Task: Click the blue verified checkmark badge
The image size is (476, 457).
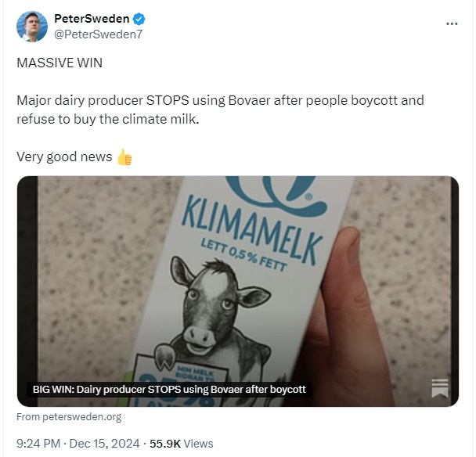Action: pyautogui.click(x=139, y=19)
